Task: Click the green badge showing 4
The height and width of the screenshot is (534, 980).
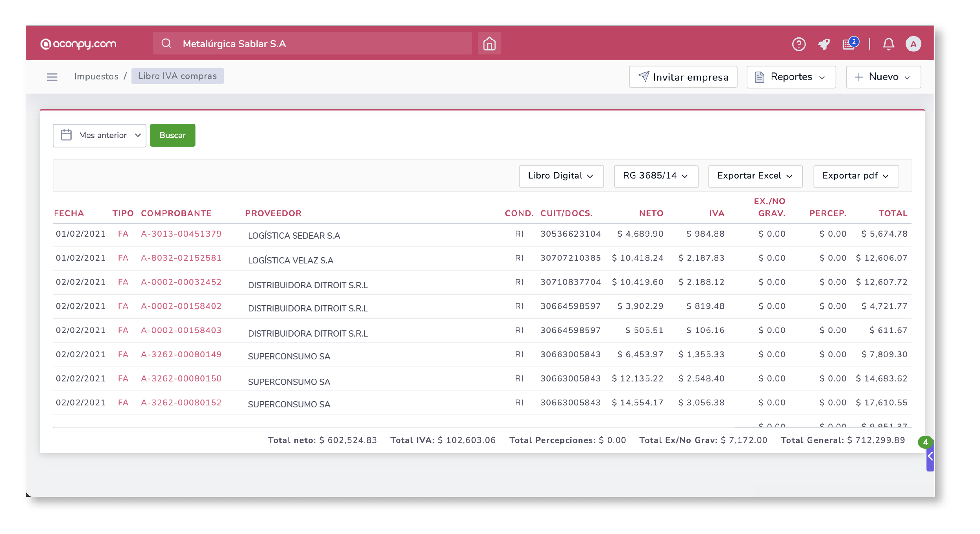Action: pyautogui.click(x=925, y=442)
